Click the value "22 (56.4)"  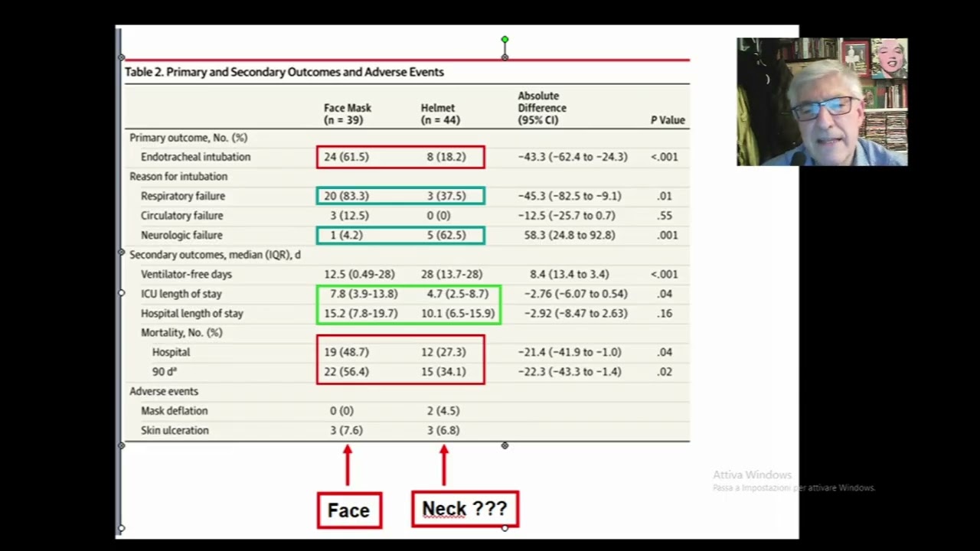point(346,372)
